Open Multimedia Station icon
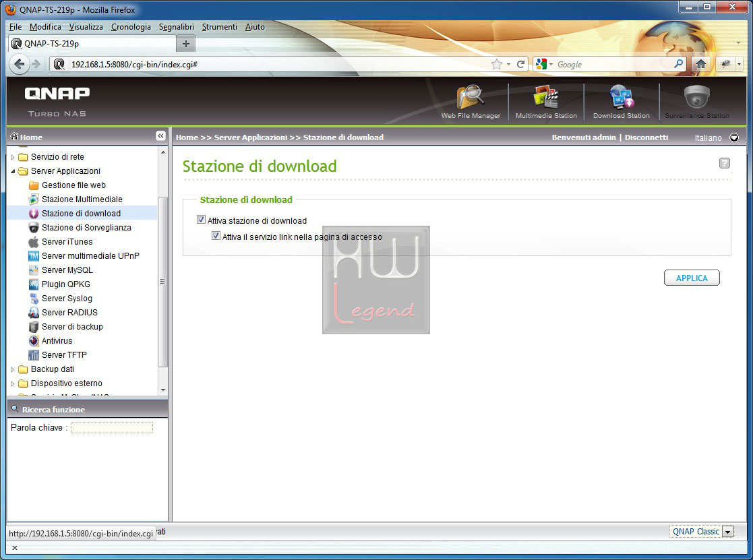Image resolution: width=753 pixels, height=560 pixels. point(545,98)
